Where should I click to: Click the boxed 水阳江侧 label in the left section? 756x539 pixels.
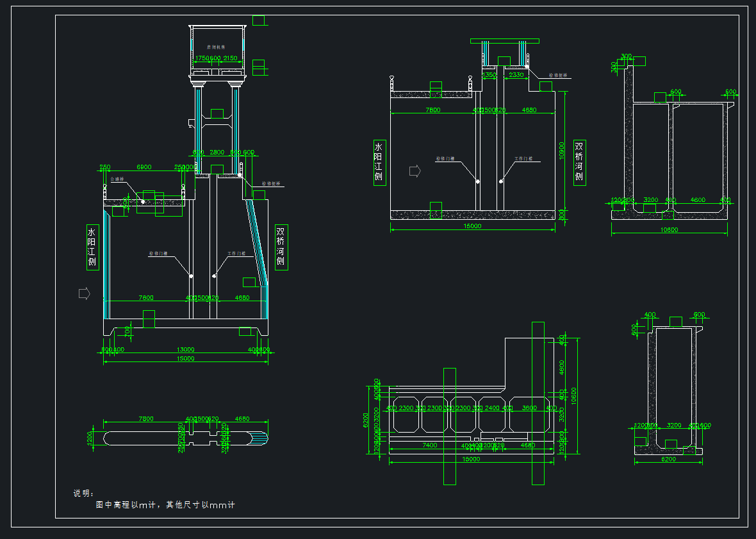tap(92, 247)
